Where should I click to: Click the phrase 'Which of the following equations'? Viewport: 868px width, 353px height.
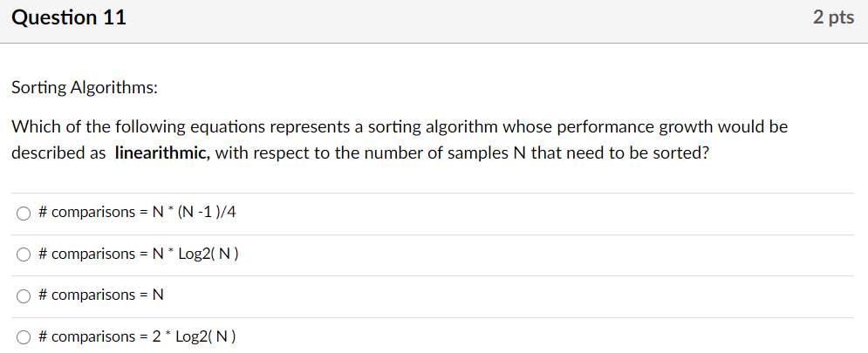click(139, 127)
